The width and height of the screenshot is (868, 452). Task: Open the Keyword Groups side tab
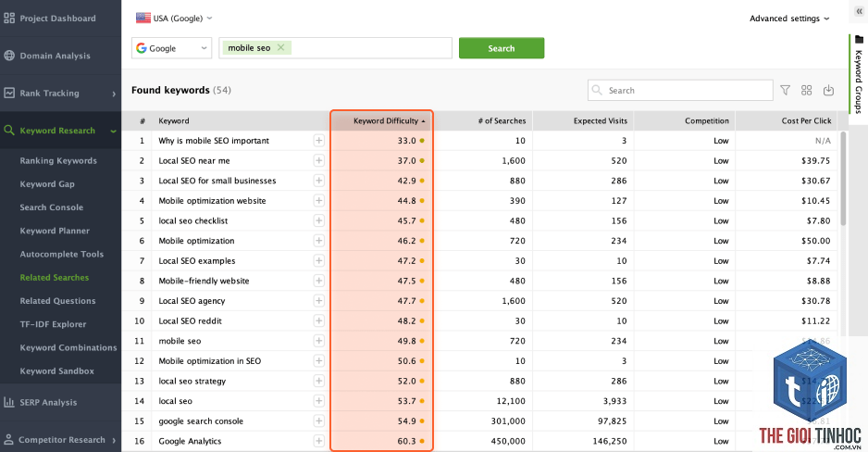pos(858,75)
